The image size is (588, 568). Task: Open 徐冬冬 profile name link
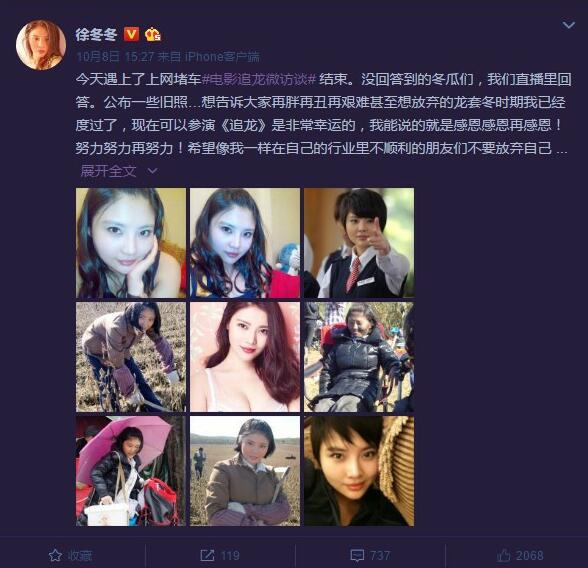pyautogui.click(x=96, y=34)
